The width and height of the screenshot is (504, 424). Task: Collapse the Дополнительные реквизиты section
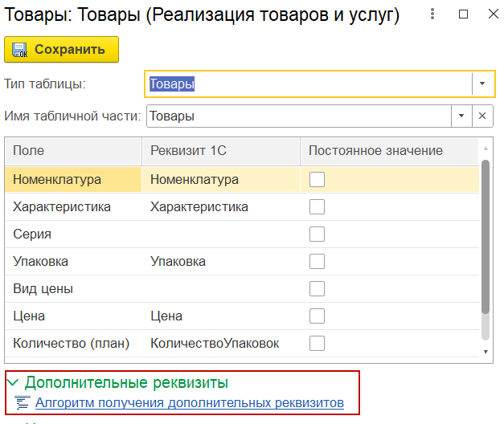tap(12, 383)
